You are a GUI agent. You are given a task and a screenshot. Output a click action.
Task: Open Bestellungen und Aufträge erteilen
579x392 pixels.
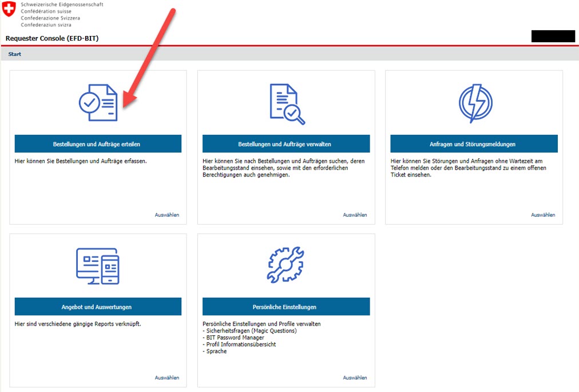98,144
